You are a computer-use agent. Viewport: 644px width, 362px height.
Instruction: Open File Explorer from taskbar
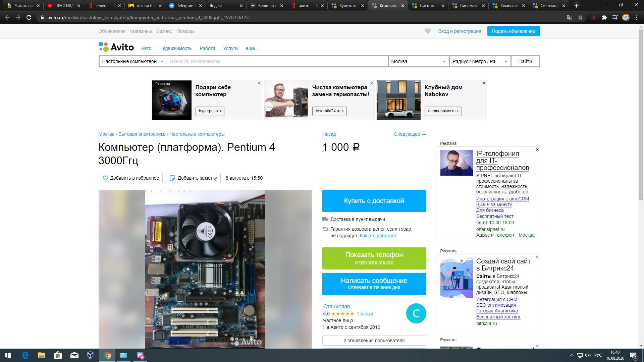pos(41,355)
